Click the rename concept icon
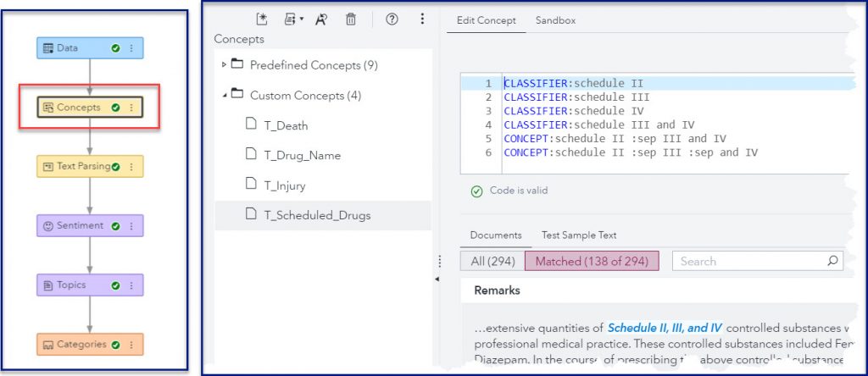868x376 pixels. click(x=321, y=19)
